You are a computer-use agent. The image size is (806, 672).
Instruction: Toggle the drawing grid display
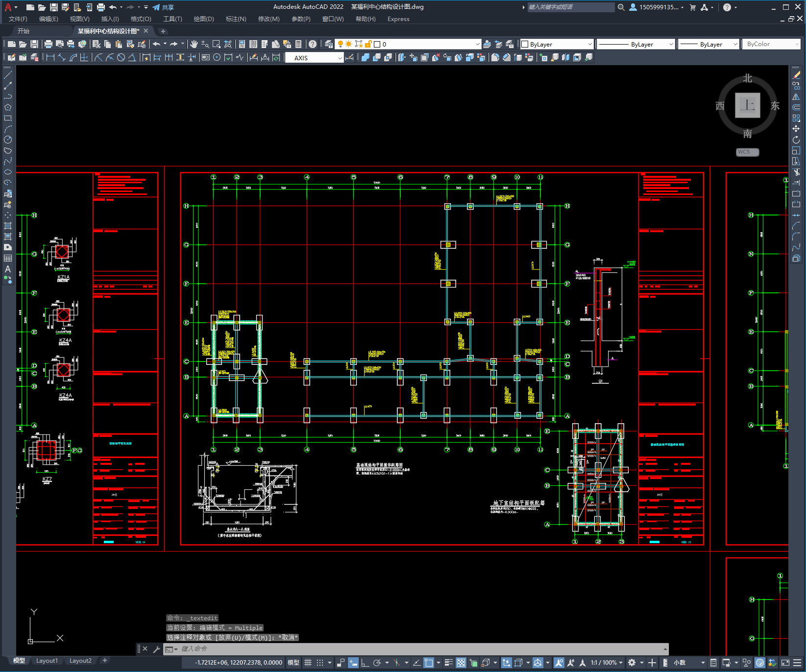(308, 662)
